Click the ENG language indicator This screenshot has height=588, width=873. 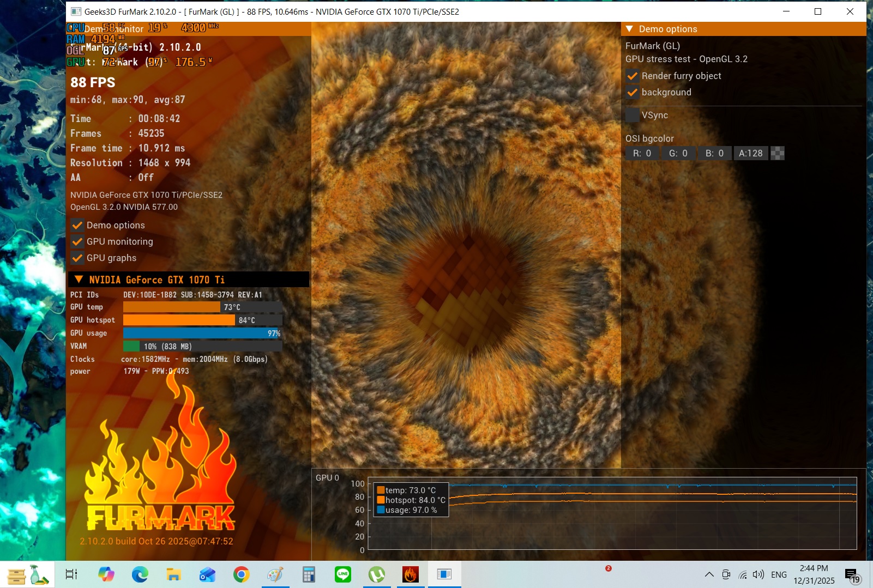[779, 574]
